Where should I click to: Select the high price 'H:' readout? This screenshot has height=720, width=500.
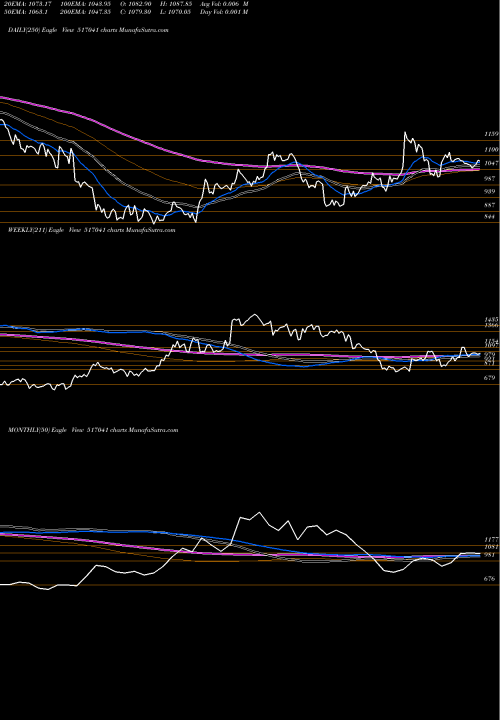pos(175,4)
